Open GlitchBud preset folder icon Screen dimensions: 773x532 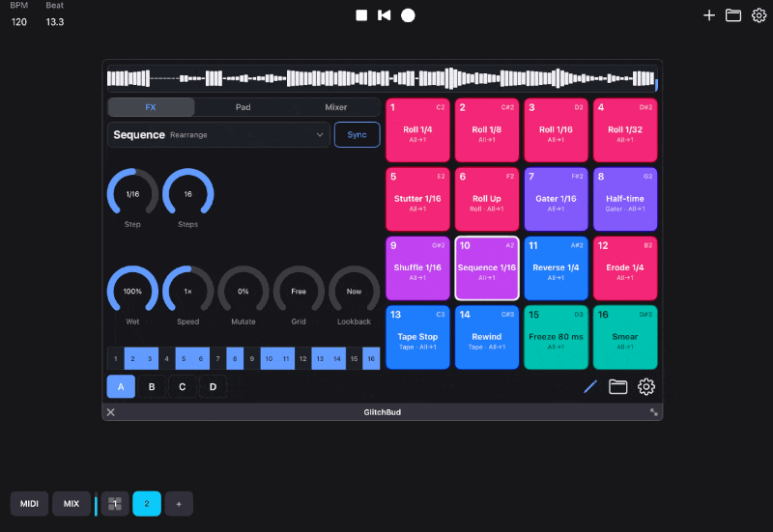point(617,386)
